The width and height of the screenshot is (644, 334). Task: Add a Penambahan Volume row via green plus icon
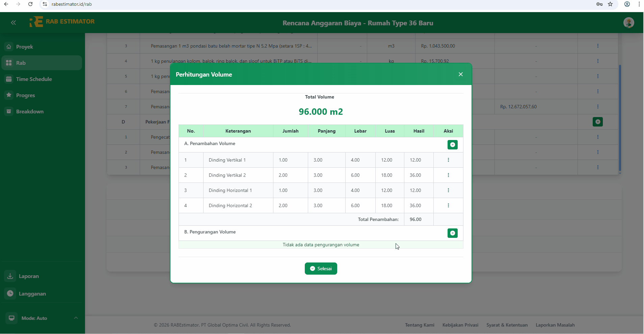pyautogui.click(x=452, y=144)
